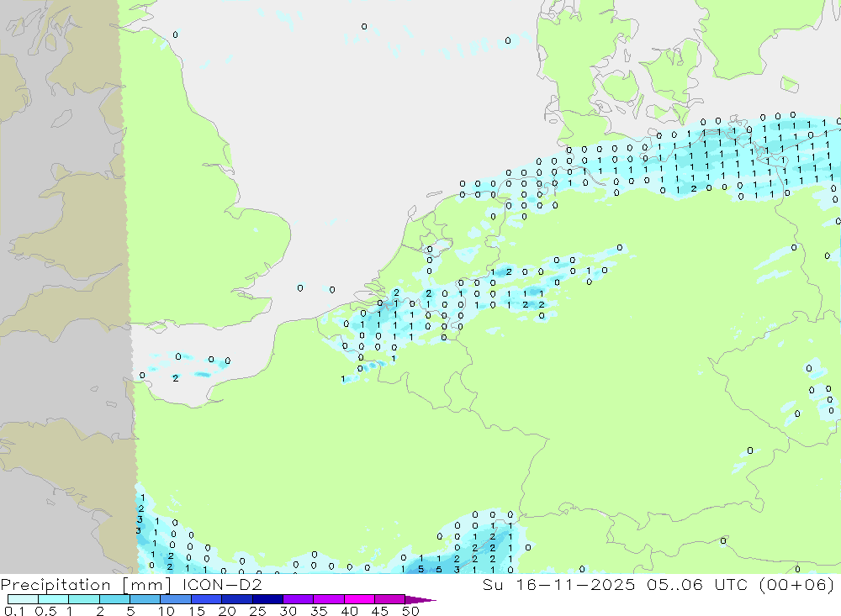The image size is (841, 616).
Task: Click the '30' legend scale label
Action: (x=288, y=611)
